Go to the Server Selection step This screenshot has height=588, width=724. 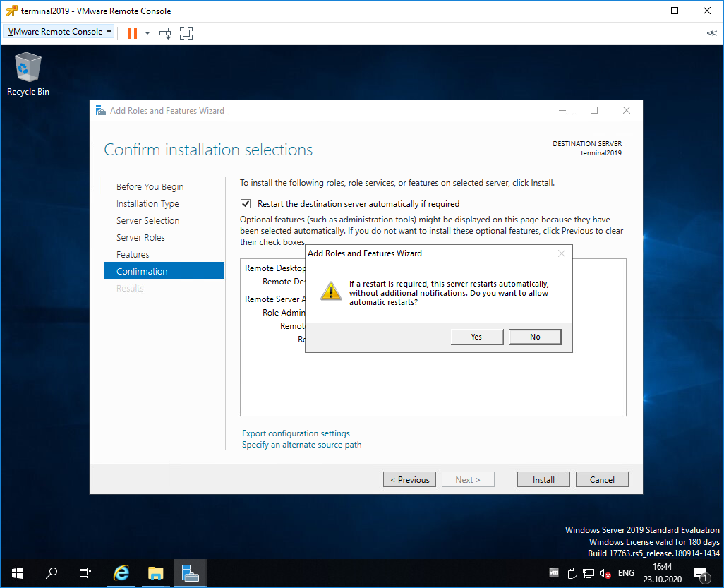point(147,220)
